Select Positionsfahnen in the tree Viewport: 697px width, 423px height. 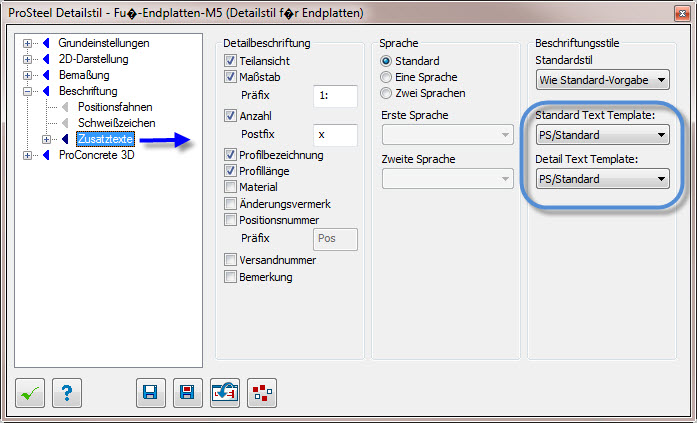click(115, 107)
